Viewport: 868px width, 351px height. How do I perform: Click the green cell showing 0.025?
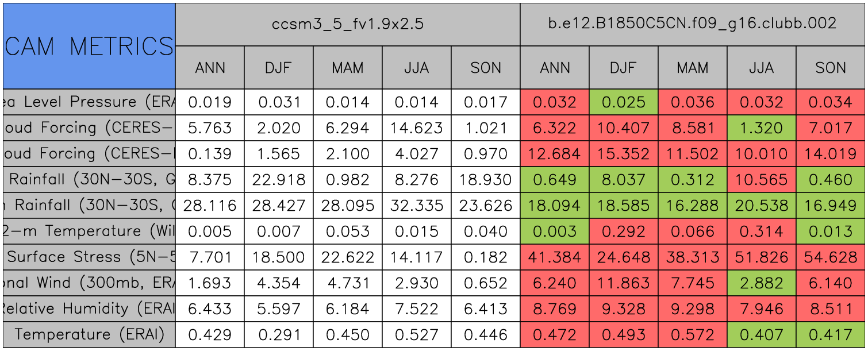(x=624, y=102)
